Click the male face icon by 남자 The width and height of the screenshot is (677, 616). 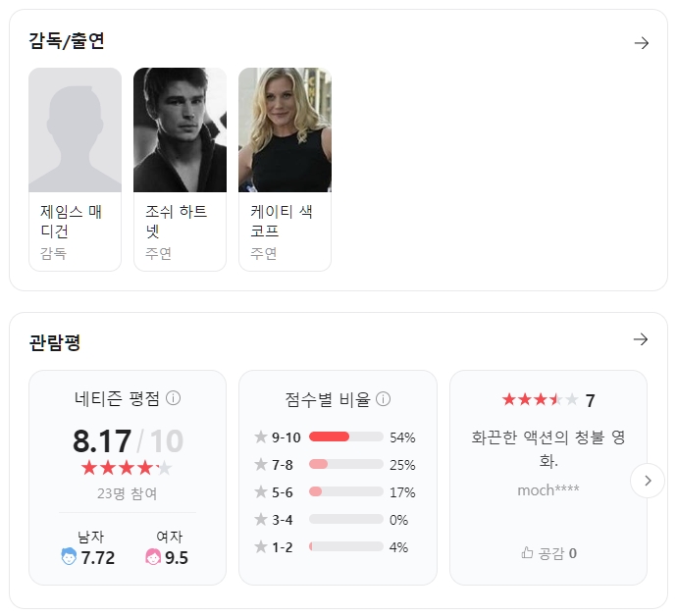[69, 557]
